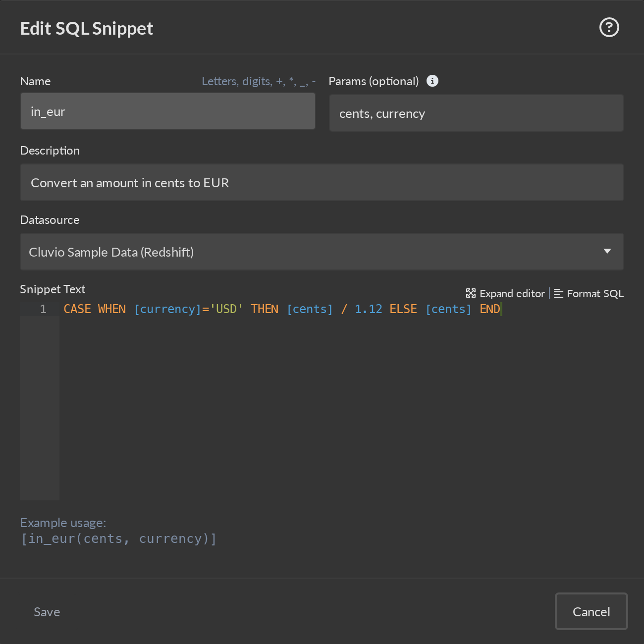
Task: Click the Snippet Text label
Action: click(53, 289)
